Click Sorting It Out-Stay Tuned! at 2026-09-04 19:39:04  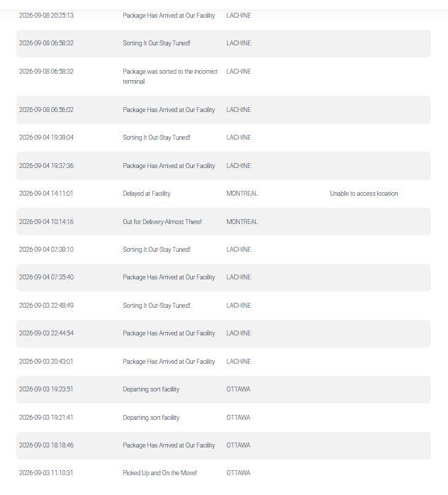click(157, 138)
